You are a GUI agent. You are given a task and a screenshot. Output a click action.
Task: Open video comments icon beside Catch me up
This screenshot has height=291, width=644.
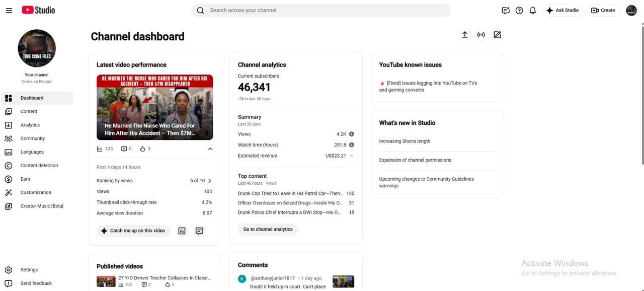click(x=199, y=231)
